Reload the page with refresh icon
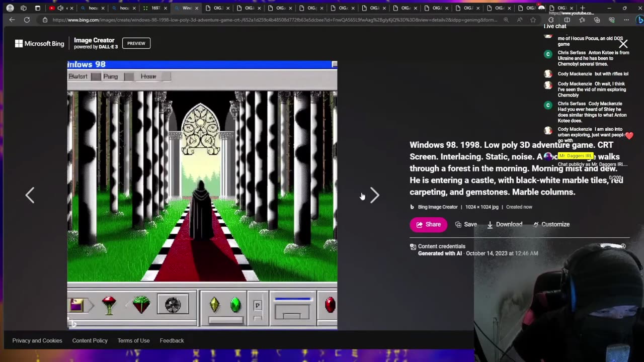 point(27,20)
